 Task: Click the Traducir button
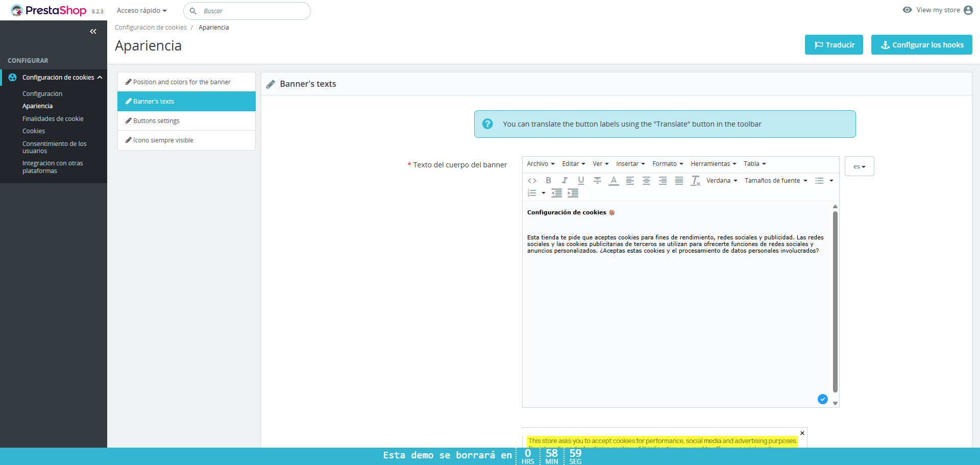[834, 45]
